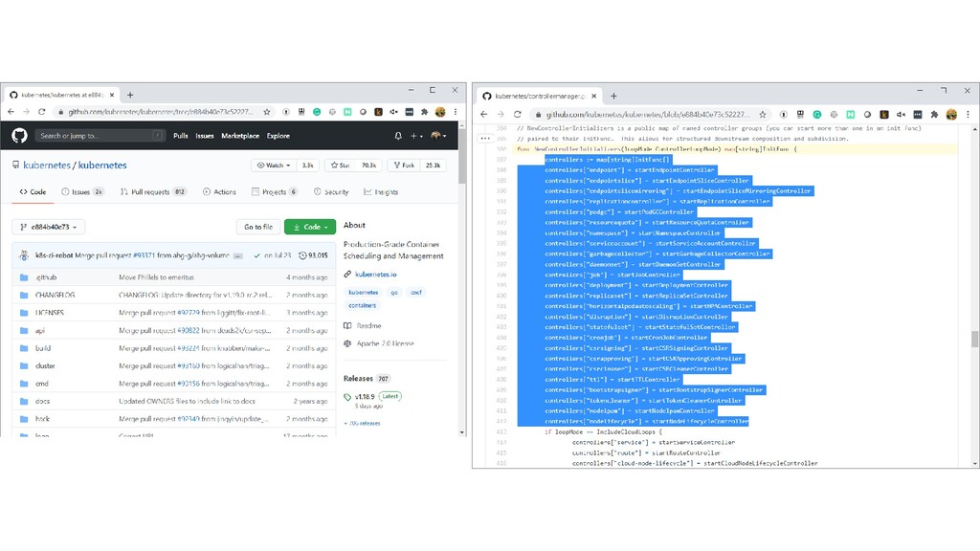Open Chrome menu in left browser window

455,112
